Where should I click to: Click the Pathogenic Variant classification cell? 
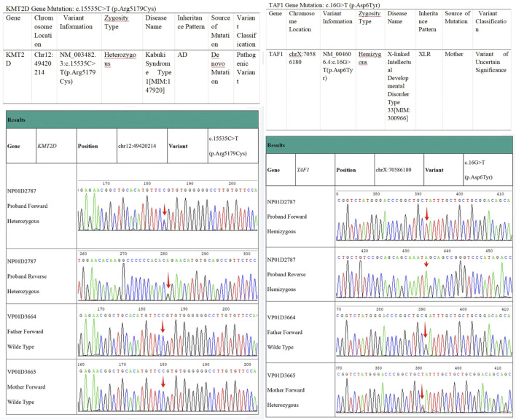(x=246, y=77)
